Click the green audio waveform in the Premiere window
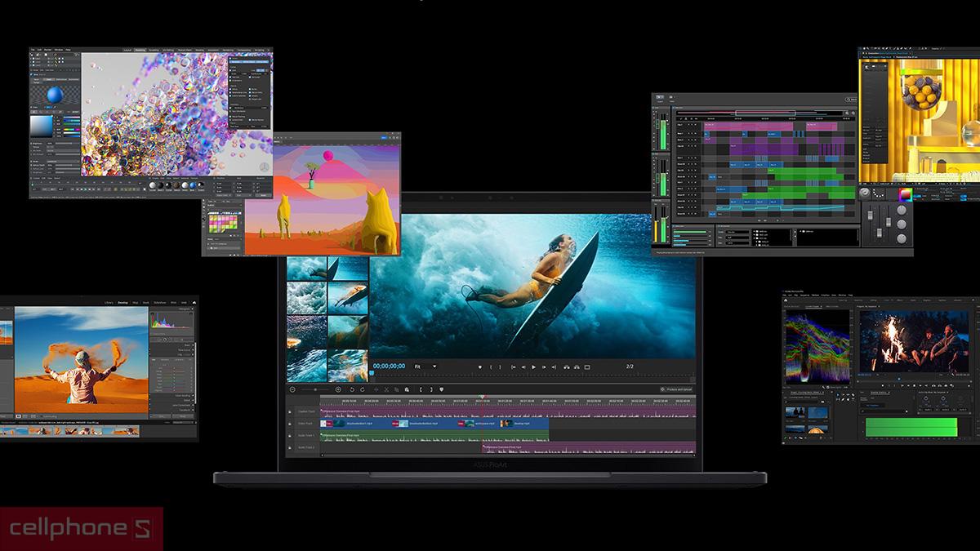The width and height of the screenshot is (980, 551). (911, 427)
